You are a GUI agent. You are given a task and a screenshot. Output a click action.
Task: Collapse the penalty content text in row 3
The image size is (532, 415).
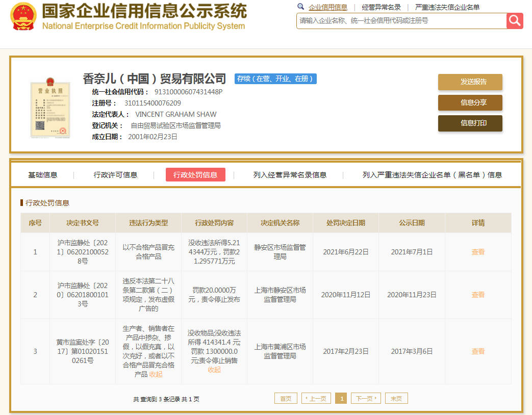tap(214, 370)
